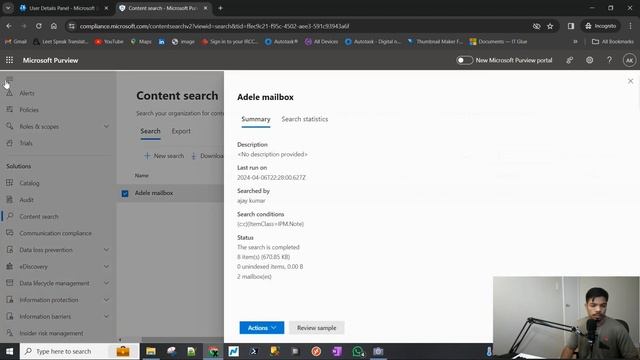
Task: Click the Audit sidebar icon
Action: pos(9,200)
